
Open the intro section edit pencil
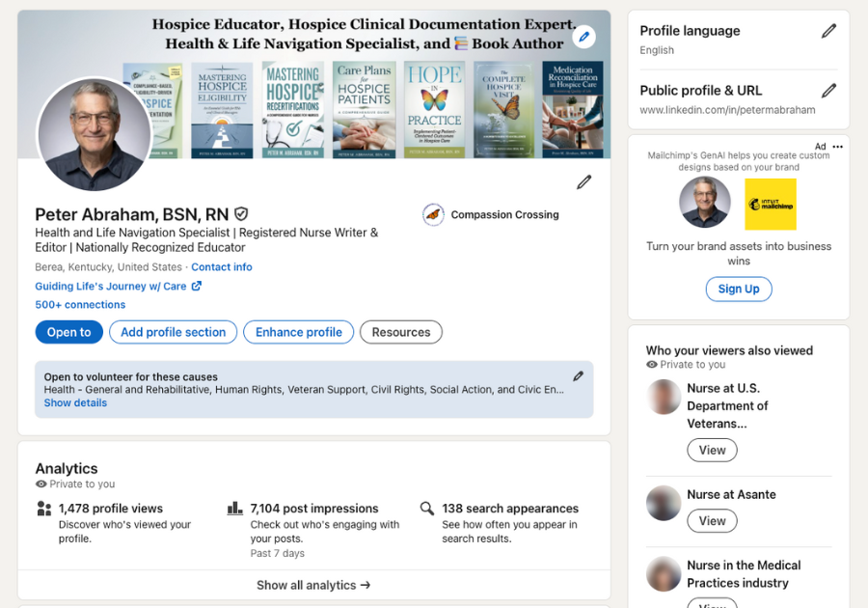583,182
